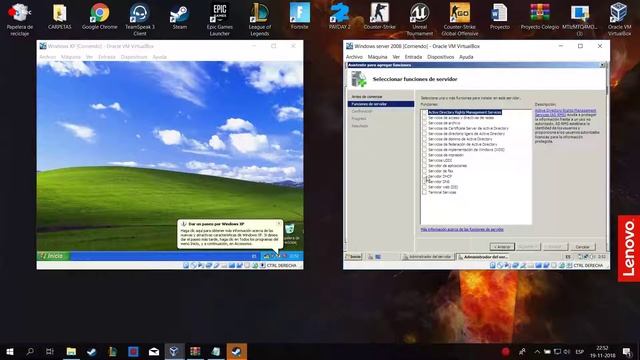Viewport: 640px width, 360px height.
Task: Click the red recording tray icon
Action: [x=506, y=351]
